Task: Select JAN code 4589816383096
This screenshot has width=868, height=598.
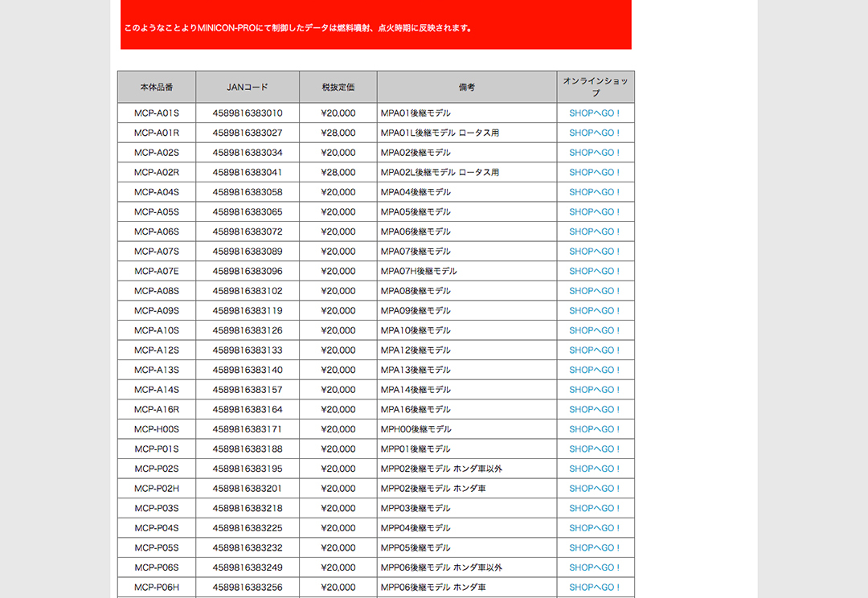Action: (x=248, y=272)
